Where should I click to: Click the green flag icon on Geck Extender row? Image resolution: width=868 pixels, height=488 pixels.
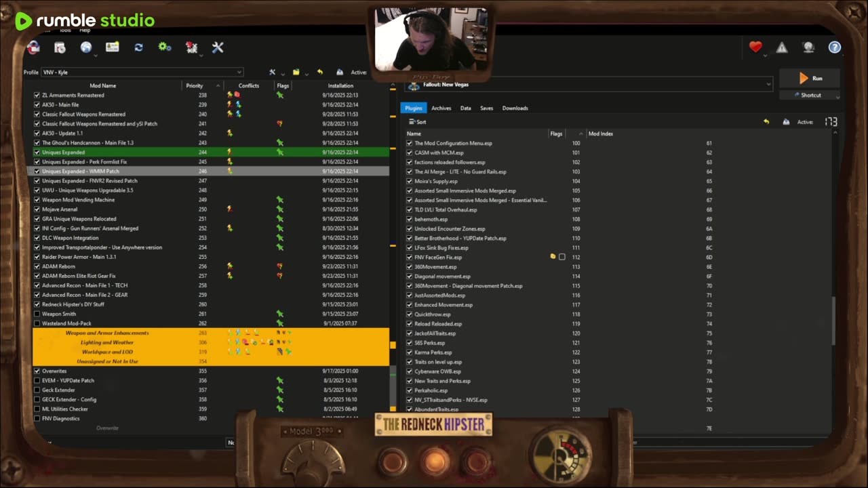coord(279,390)
